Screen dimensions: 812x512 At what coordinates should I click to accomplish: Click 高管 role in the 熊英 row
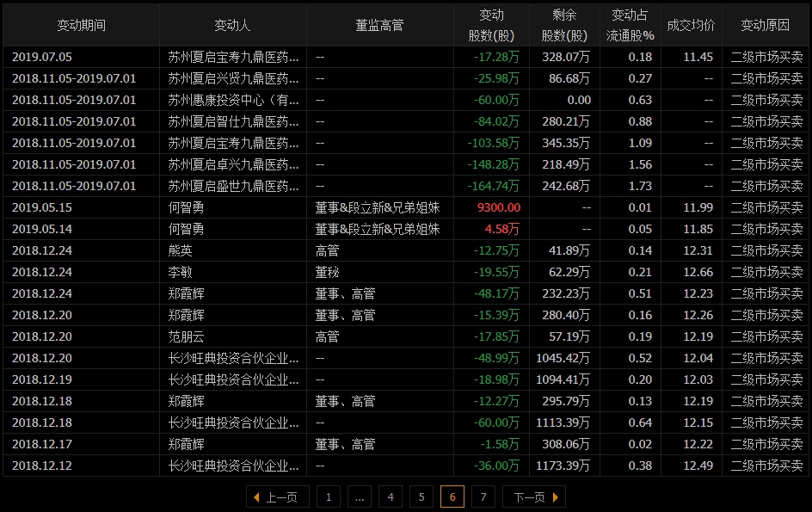(327, 250)
